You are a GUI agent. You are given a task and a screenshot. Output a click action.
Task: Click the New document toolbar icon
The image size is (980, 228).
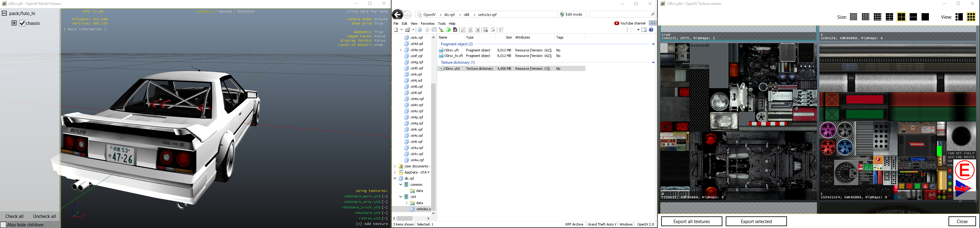(396, 30)
